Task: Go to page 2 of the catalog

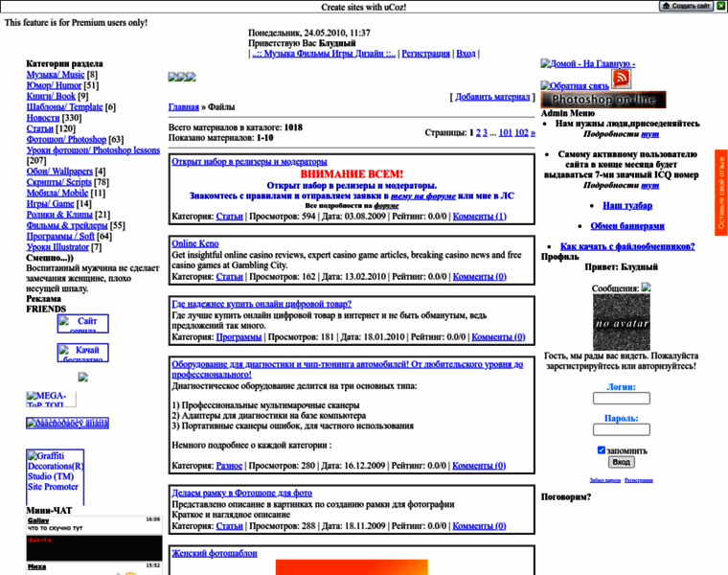Action: (x=478, y=133)
